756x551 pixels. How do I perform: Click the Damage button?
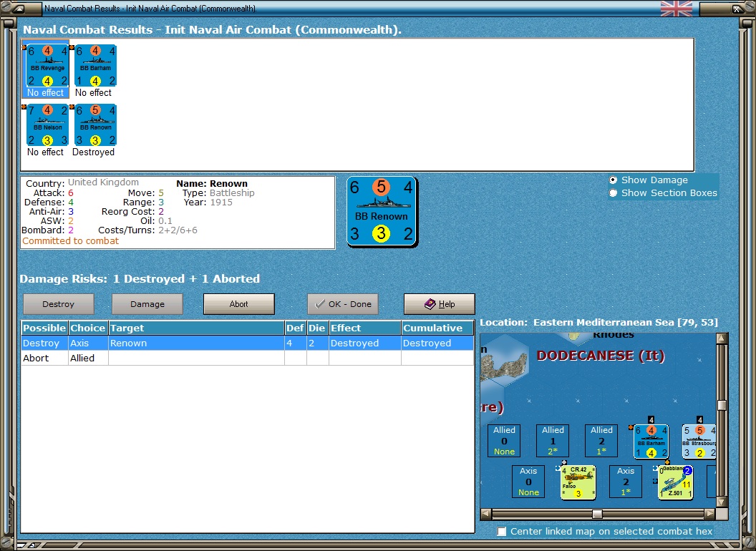pos(147,304)
